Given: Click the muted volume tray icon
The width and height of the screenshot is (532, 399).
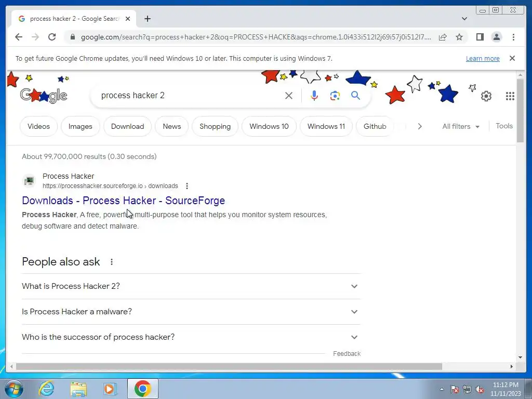Looking at the screenshot, I should coord(480,389).
